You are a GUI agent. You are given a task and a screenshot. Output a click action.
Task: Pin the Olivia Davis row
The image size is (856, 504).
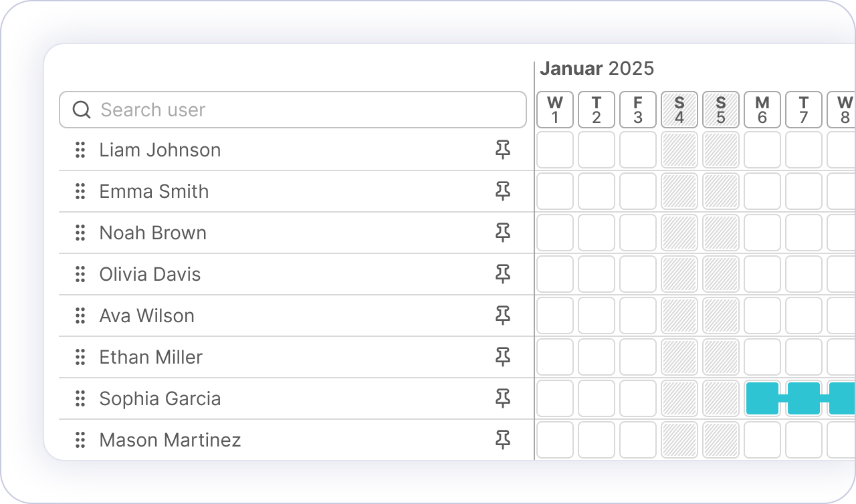(x=503, y=275)
